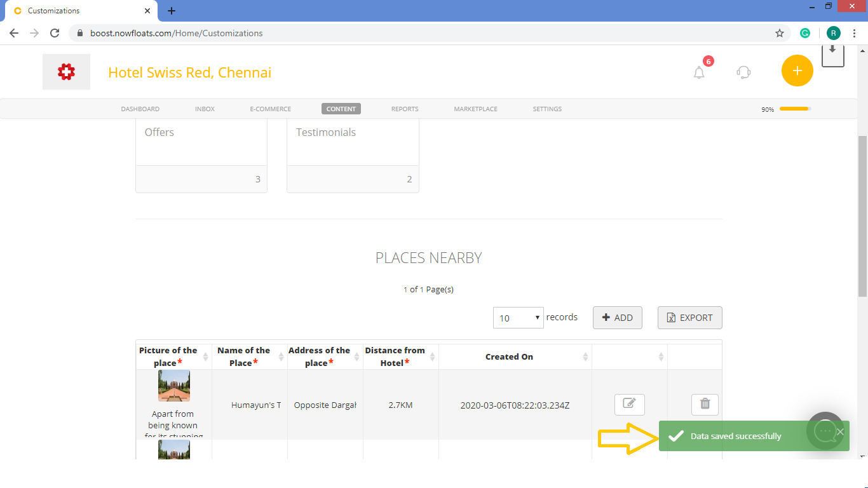Dismiss the Data saved successfully notification
Image resolution: width=868 pixels, height=488 pixels.
[840, 431]
